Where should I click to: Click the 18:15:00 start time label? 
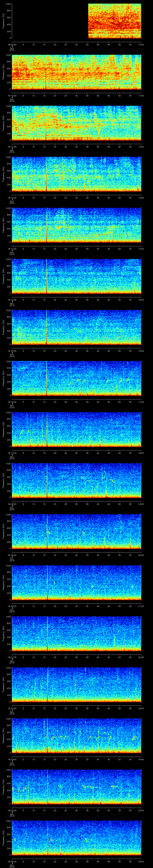point(12,351)
